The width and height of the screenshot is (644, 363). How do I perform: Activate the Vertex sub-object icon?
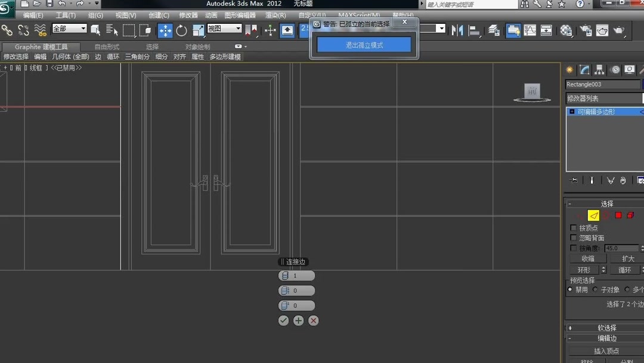point(577,215)
